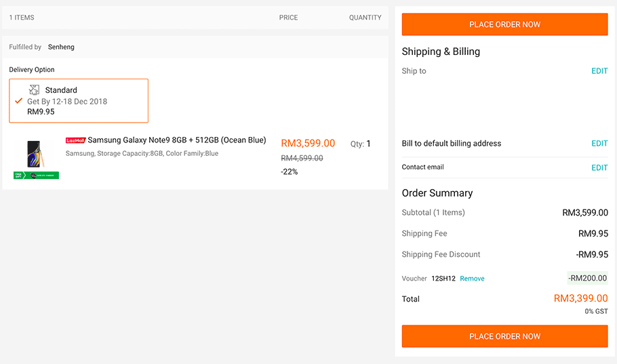617x364 pixels.
Task: Remove the 12SH12 voucher
Action: click(x=472, y=279)
